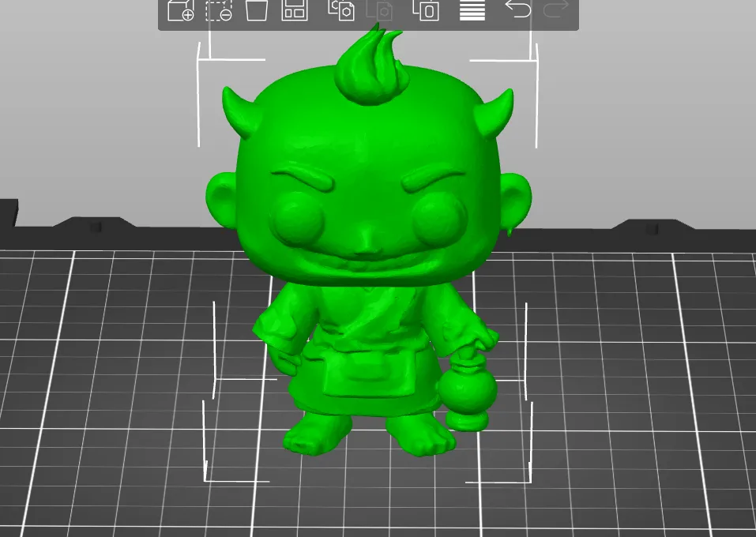The width and height of the screenshot is (756, 537).
Task: Click the Delete selected object icon
Action: (218, 9)
